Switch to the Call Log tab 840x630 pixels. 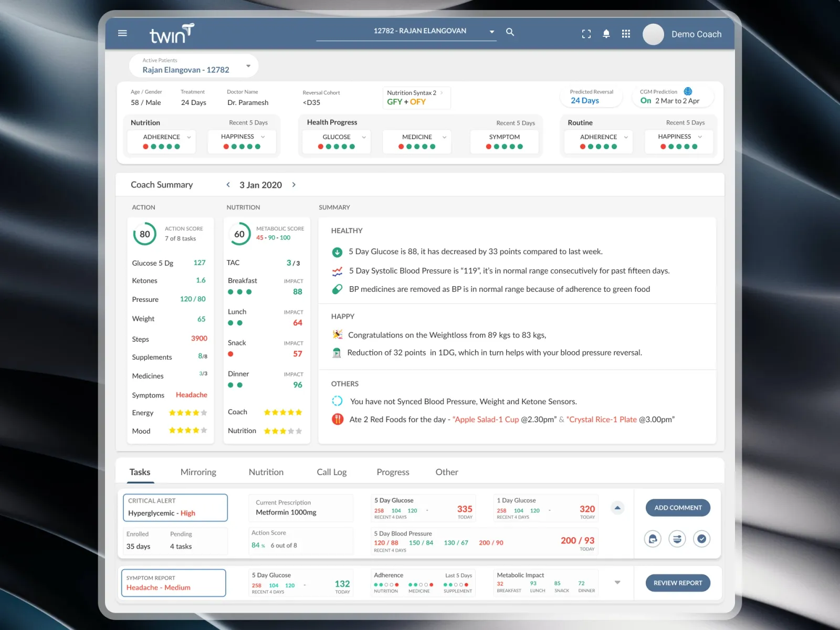332,472
